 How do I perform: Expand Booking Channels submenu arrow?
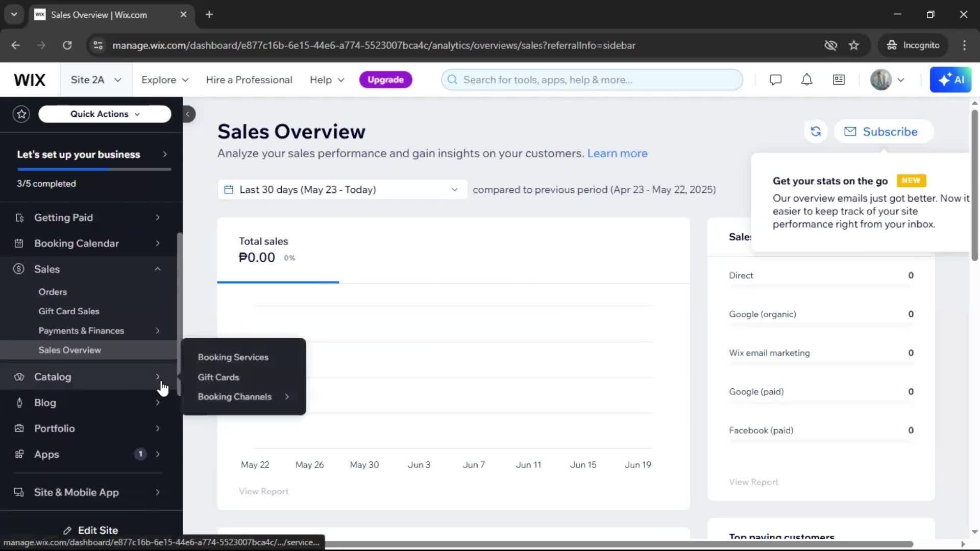(x=287, y=397)
